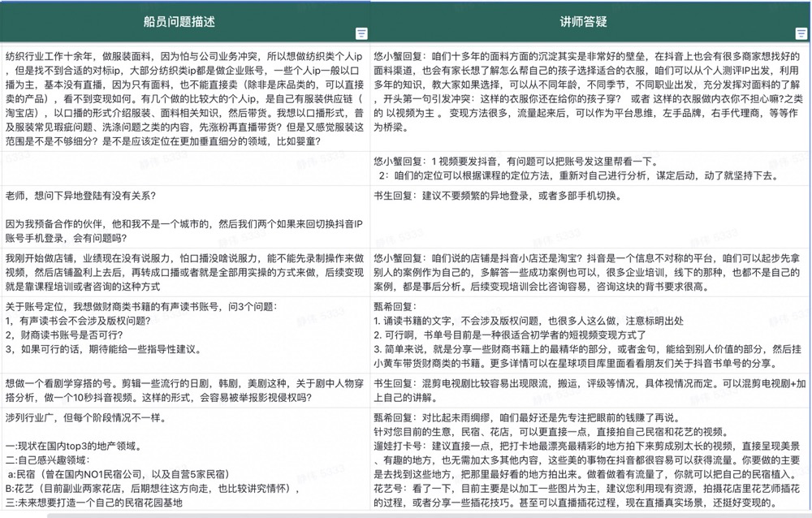Select the 讲师答疑 column header
Screen dimensions: 812x518
[x=590, y=22]
